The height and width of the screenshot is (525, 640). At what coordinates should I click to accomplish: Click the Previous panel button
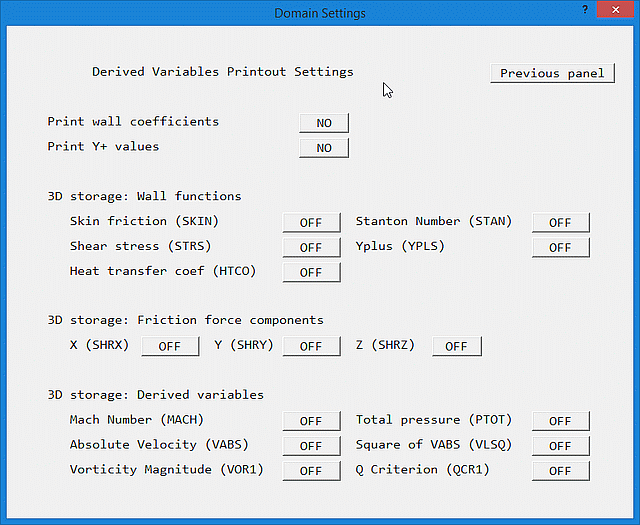point(552,73)
